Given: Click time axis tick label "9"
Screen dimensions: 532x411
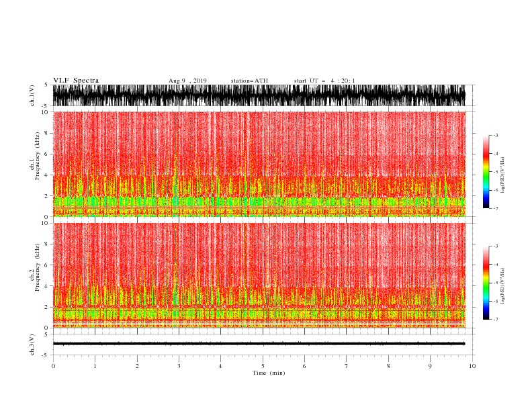Looking at the screenshot, I should click(430, 366).
